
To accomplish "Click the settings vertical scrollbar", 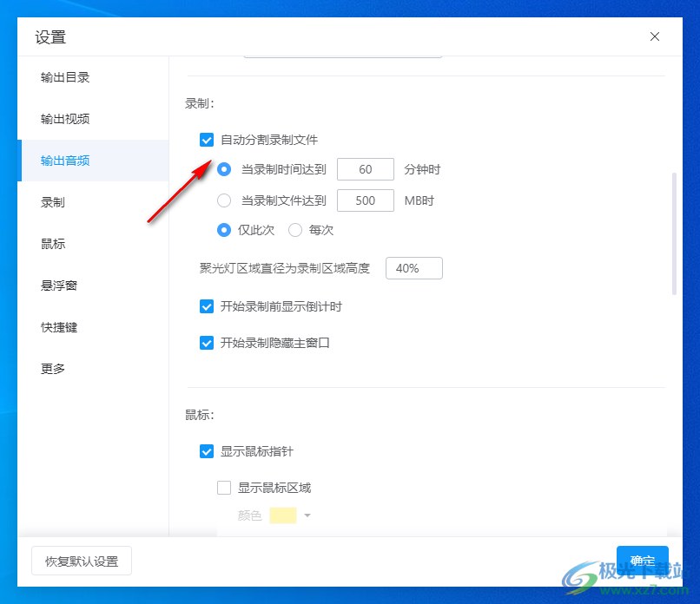I will coord(674,233).
